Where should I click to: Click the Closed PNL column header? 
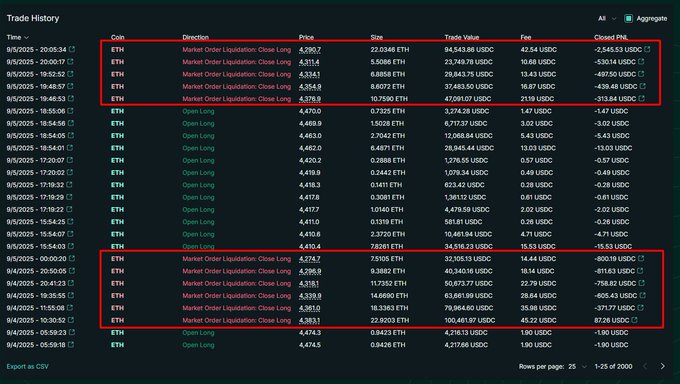pos(611,37)
